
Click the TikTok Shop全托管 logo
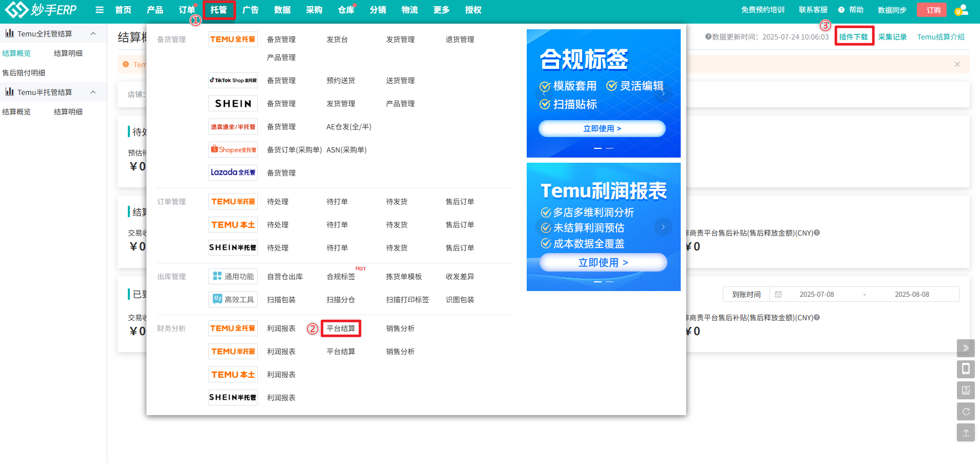coord(233,80)
